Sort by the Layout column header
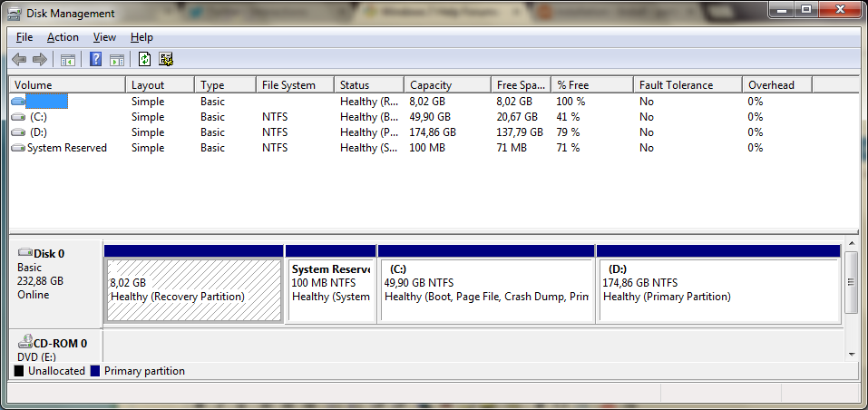The image size is (868, 410). 161,85
